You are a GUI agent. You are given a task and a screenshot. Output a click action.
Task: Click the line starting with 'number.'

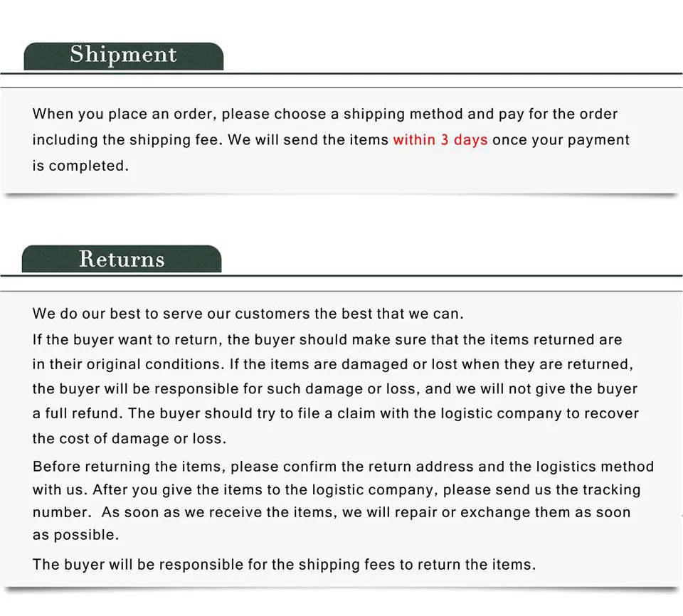pos(332,513)
